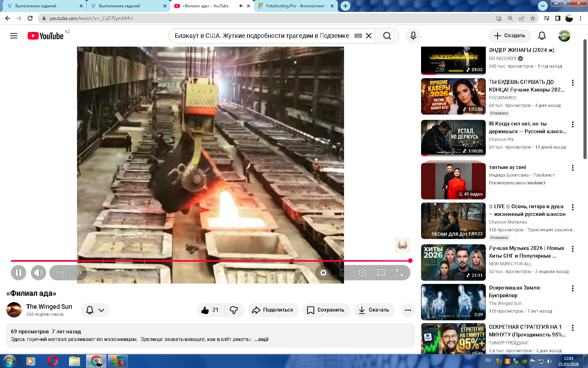Open YouTube notifications bell

tap(542, 36)
